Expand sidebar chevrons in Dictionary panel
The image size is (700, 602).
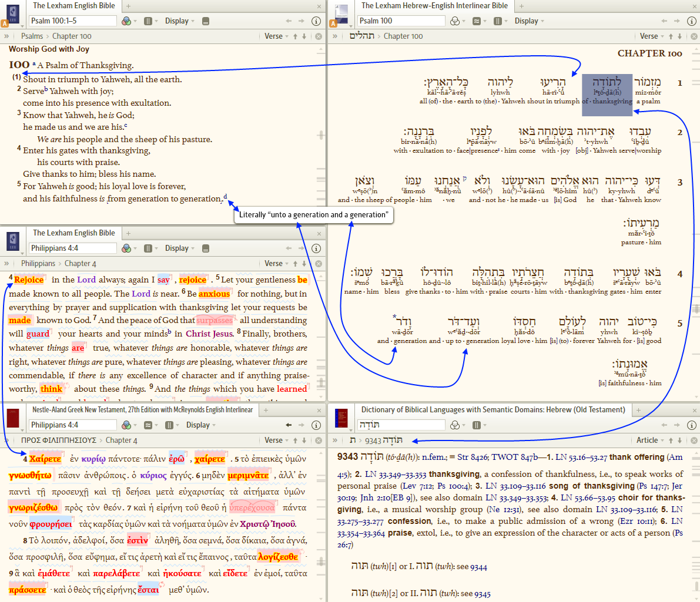pyautogui.click(x=335, y=440)
